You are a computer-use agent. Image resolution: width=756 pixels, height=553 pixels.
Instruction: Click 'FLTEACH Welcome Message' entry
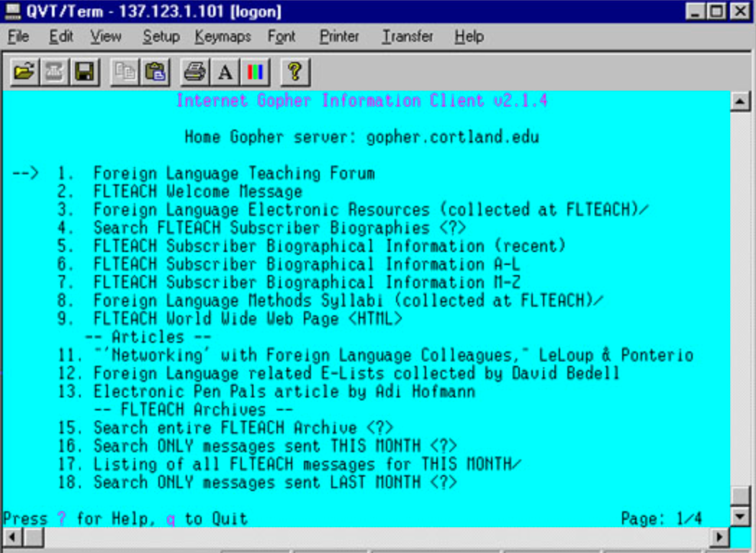pos(198,192)
